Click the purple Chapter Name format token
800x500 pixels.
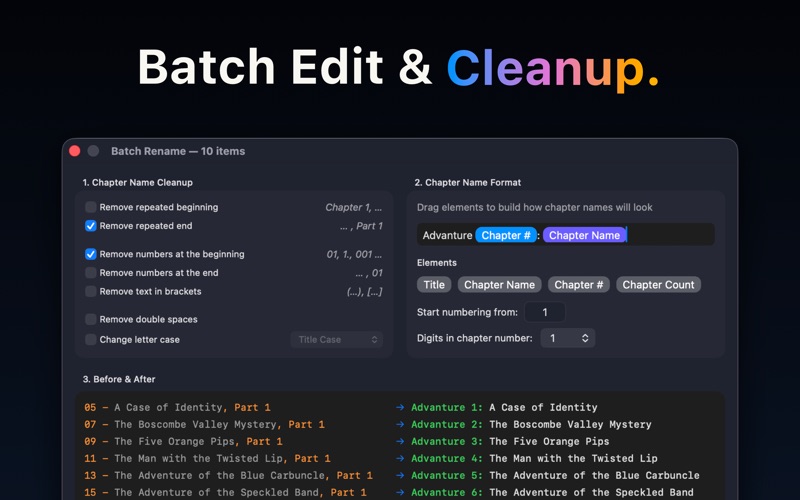coord(584,235)
